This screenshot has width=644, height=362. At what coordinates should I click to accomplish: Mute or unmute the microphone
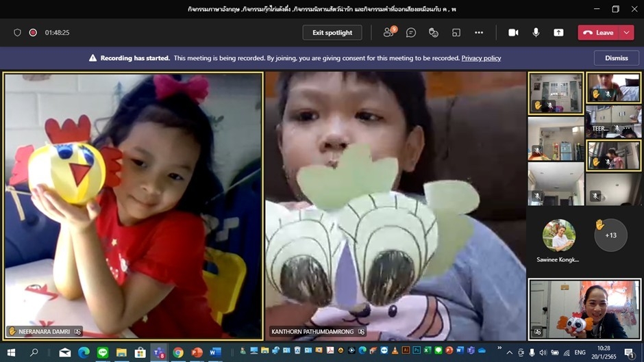tap(536, 32)
